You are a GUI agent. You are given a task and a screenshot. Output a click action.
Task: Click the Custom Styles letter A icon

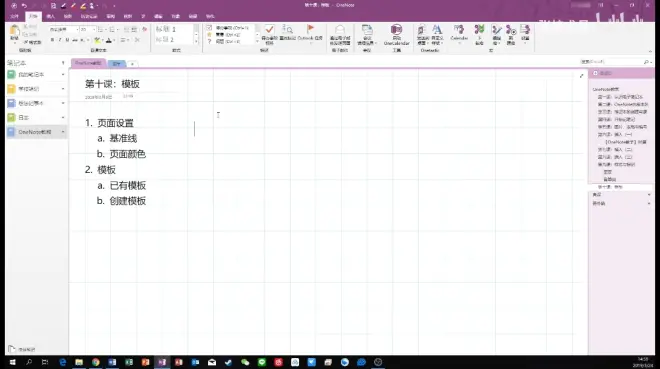[x=437, y=29]
